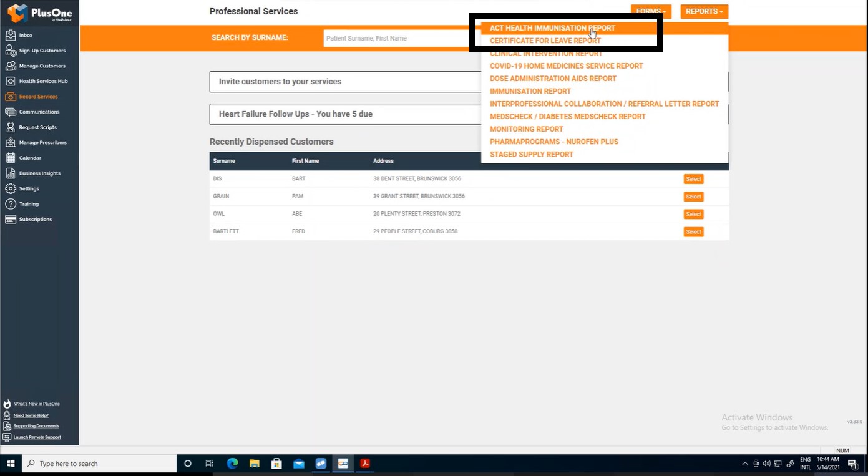Open the Inbox sidebar icon

click(10, 35)
